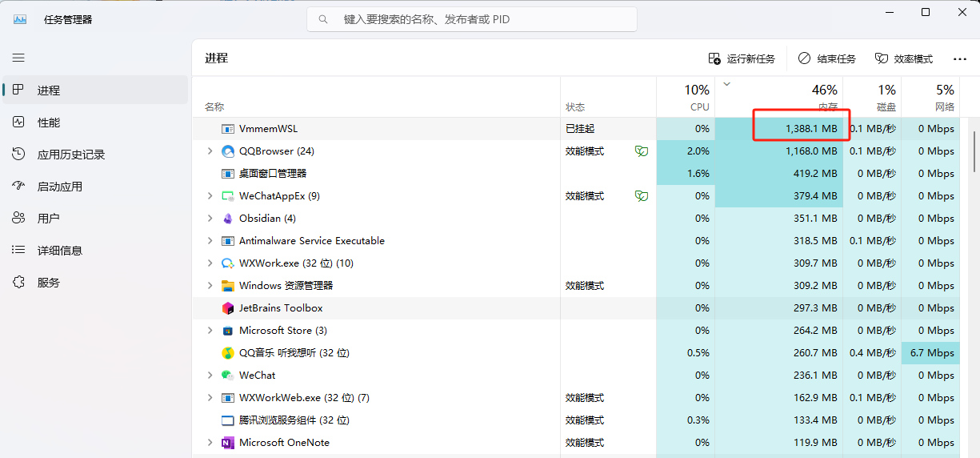980x458 pixels.
Task: Click the Microsoft OneNote process icon
Action: 228,443
